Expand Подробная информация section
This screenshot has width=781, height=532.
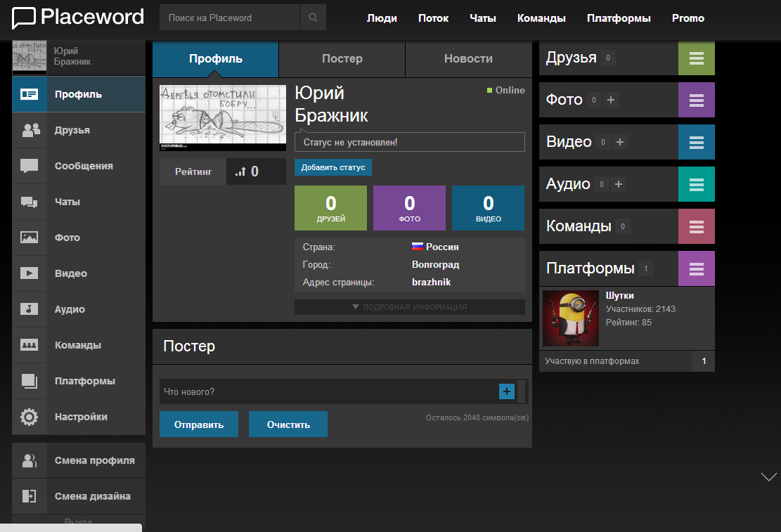[x=409, y=307]
